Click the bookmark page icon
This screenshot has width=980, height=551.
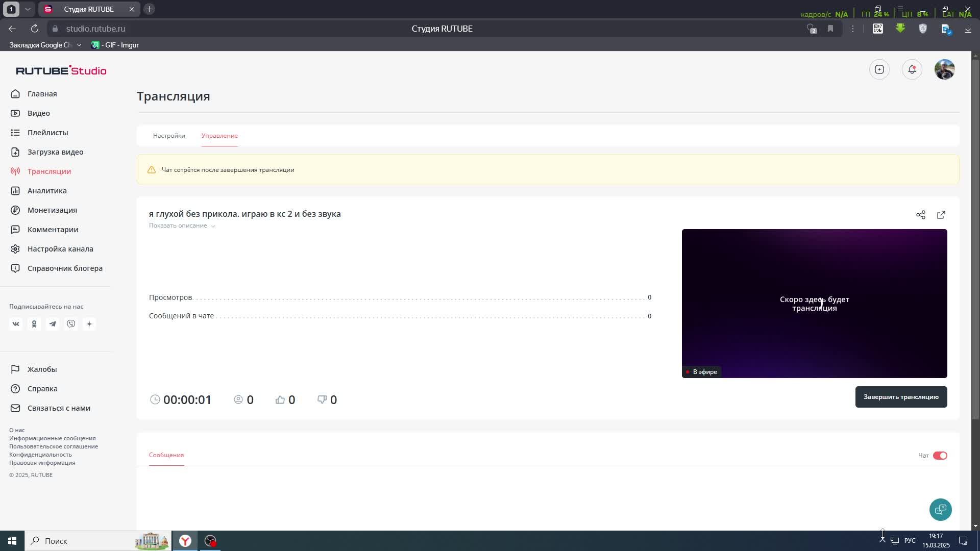point(830,29)
